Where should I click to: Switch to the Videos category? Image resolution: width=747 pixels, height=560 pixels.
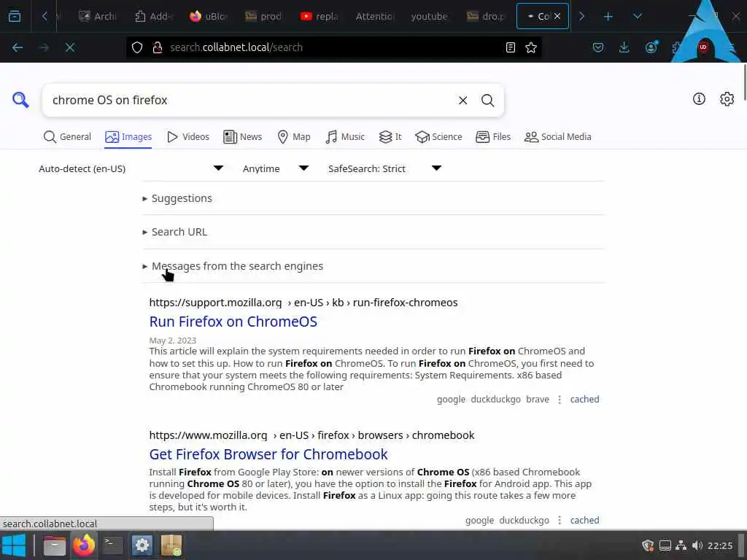pos(187,137)
